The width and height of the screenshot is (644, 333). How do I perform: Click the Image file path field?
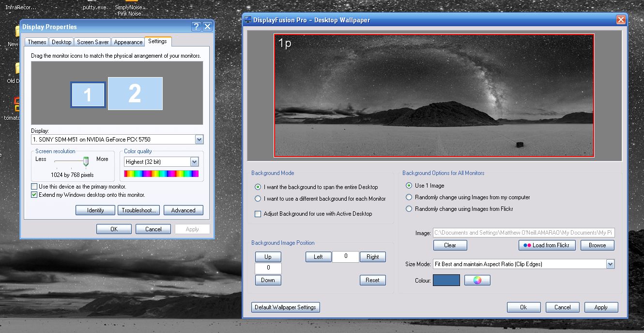click(x=523, y=233)
